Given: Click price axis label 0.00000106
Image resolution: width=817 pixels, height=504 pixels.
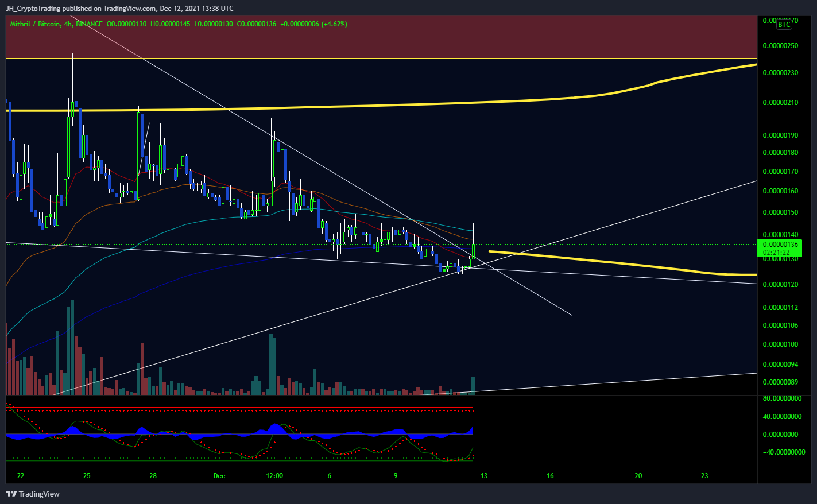Looking at the screenshot, I should (780, 325).
